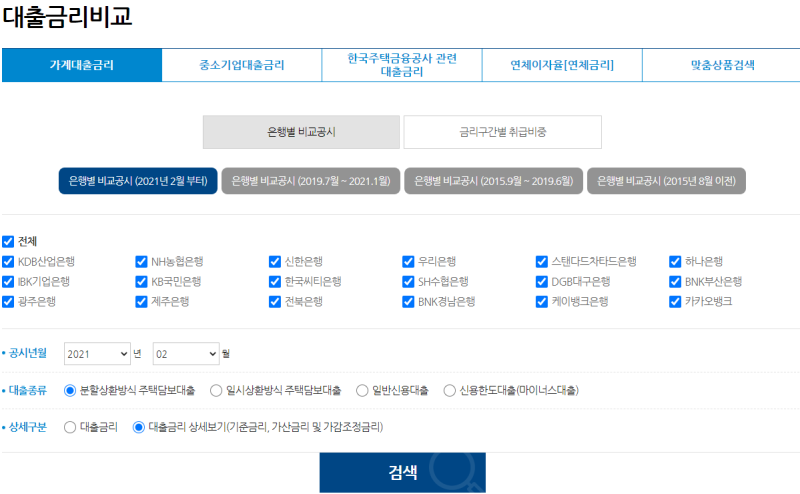The width and height of the screenshot is (800, 494).
Task: Select 신용한도대출(마이너스대출) radio option
Action: tap(449, 391)
